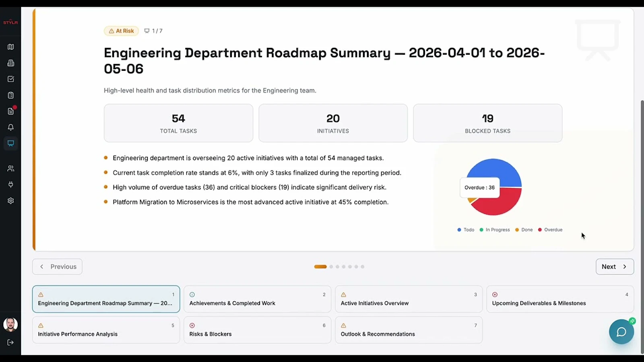Click the Overdue : 36 tooltip
Image resolution: width=644 pixels, height=362 pixels.
[x=480, y=187]
